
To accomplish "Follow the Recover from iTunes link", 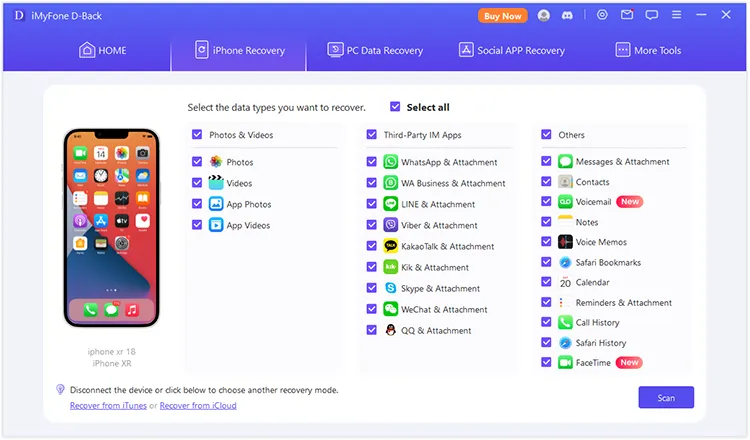I will click(108, 406).
